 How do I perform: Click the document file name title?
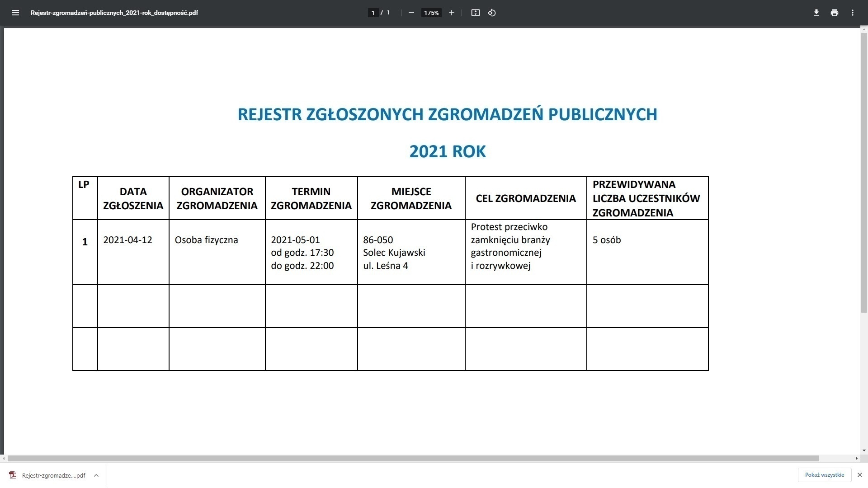click(x=114, y=13)
